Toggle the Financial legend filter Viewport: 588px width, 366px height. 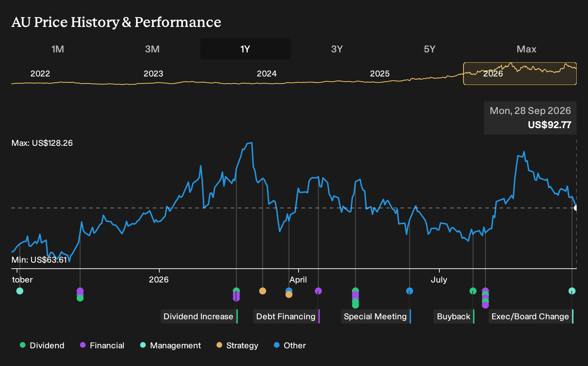[102, 345]
